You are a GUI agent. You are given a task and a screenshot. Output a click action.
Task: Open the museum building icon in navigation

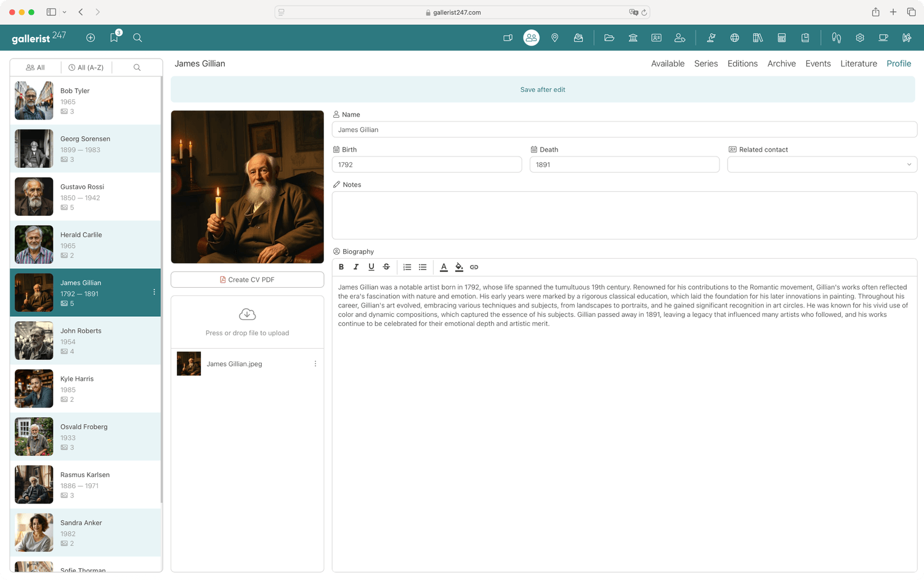(x=633, y=38)
